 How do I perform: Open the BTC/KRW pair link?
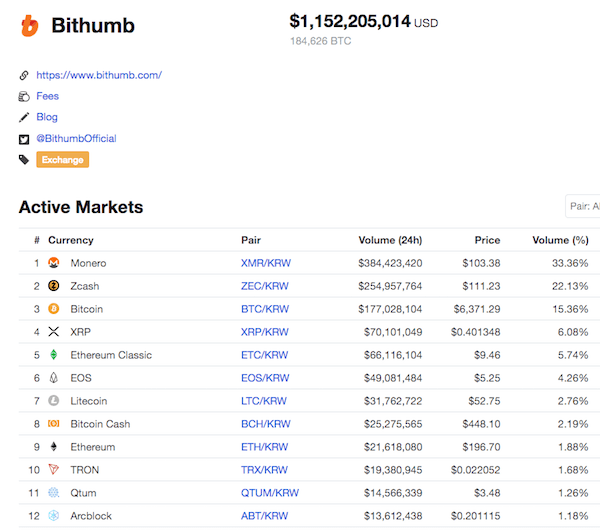(265, 309)
